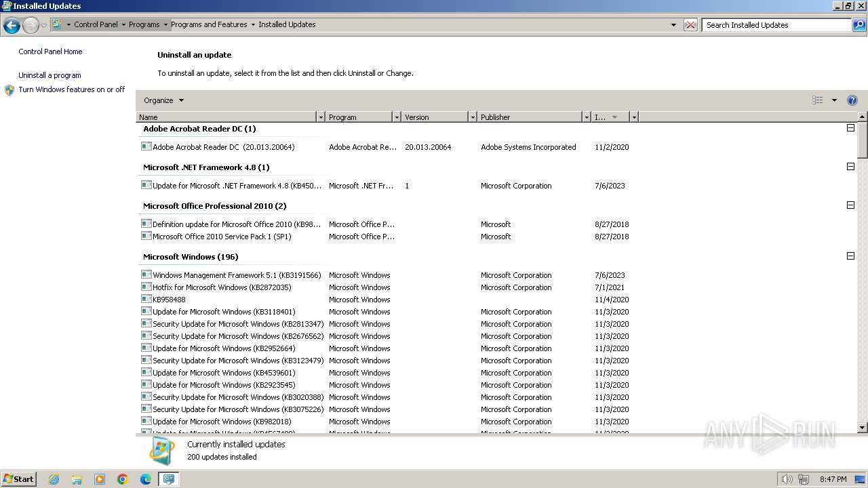Sort by Installed On column header

tap(610, 117)
